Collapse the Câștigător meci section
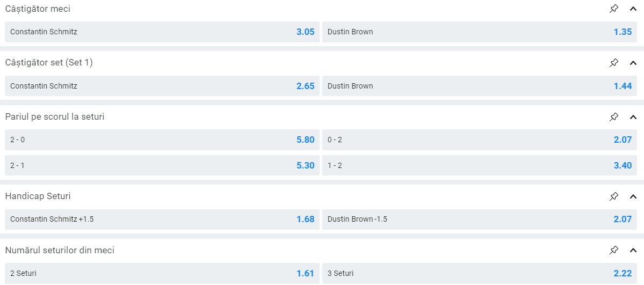Viewport: 644px width, 285px height. coord(632,9)
